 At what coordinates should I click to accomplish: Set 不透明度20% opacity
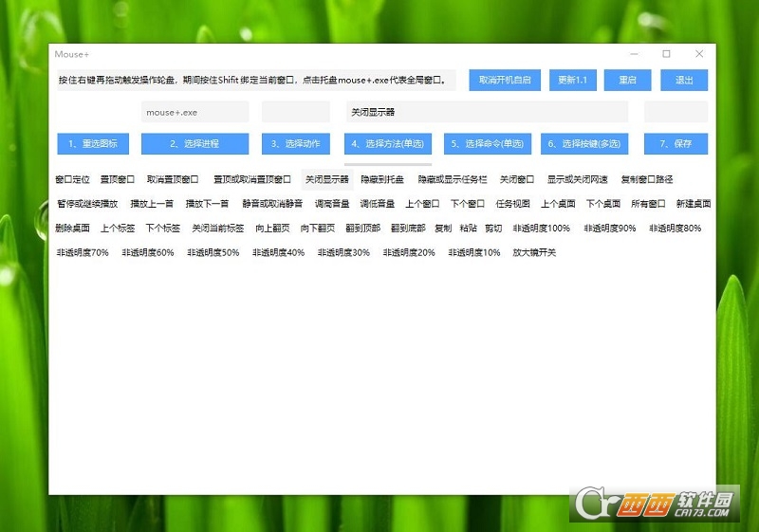tap(409, 252)
